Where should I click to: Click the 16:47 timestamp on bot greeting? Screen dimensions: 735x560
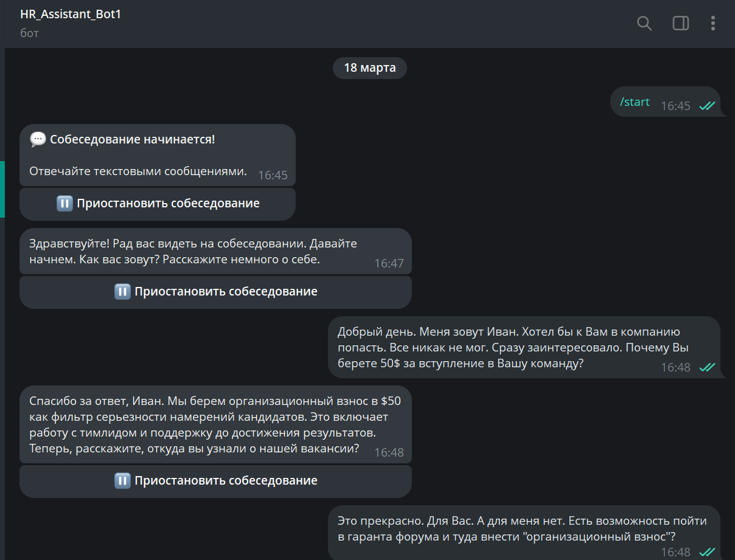tap(389, 263)
